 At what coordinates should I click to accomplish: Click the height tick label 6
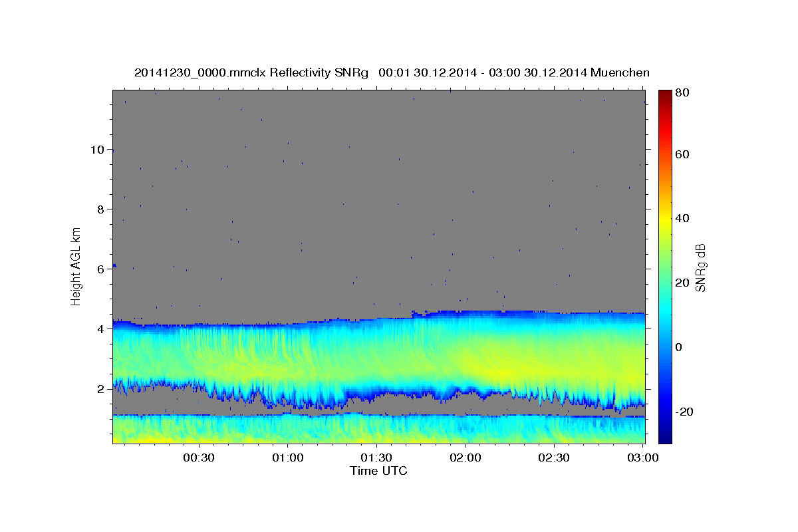coord(100,269)
